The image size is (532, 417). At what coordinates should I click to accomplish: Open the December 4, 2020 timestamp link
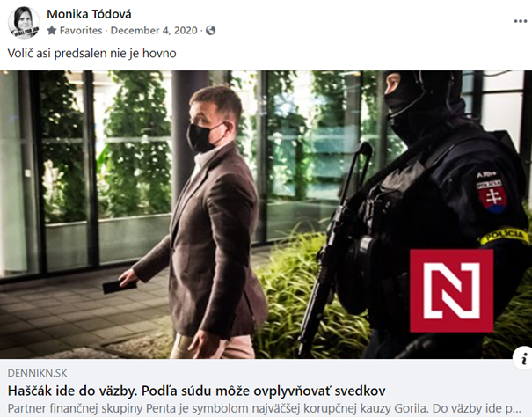(x=154, y=31)
